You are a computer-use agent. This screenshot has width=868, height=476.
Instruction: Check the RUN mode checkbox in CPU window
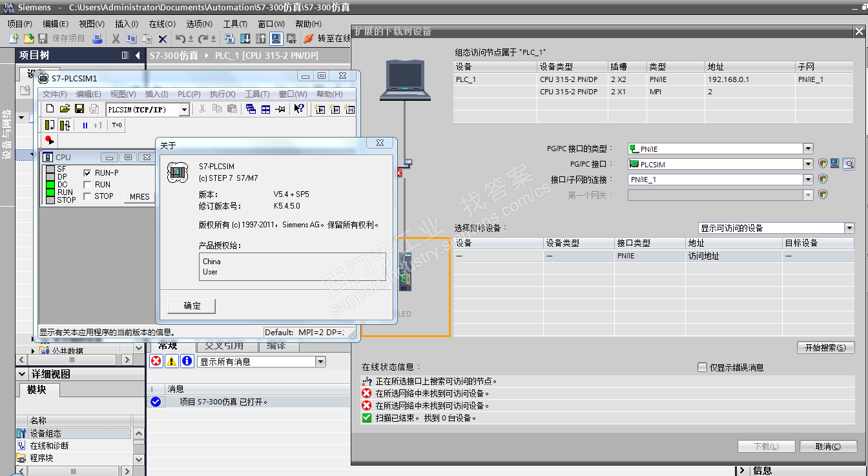(88, 185)
